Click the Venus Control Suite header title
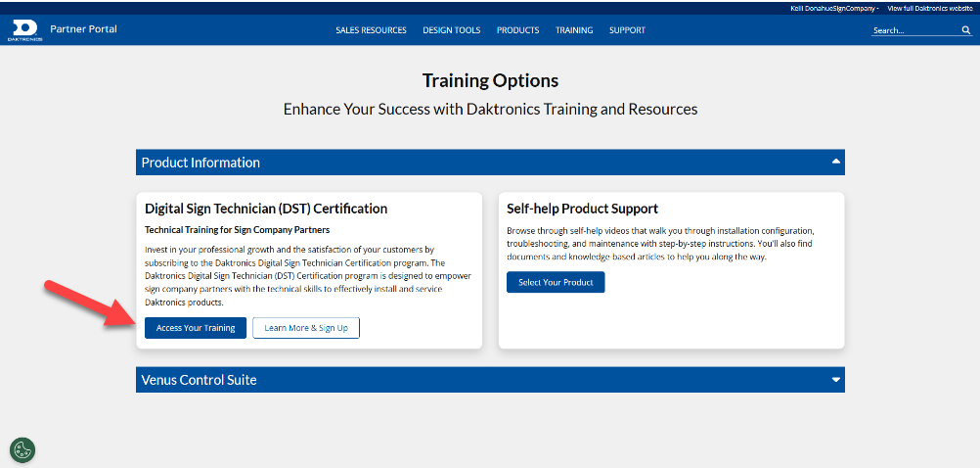This screenshot has height=468, width=980. (199, 380)
